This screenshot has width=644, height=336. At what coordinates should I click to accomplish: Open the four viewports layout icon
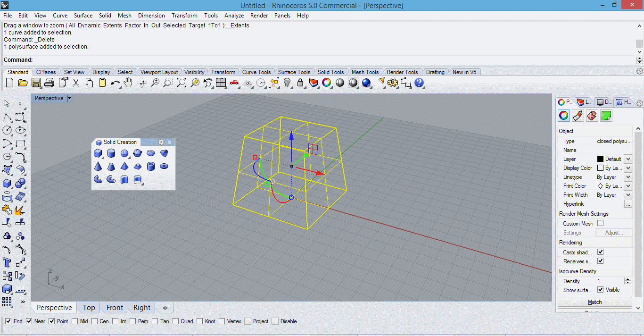[x=221, y=83]
